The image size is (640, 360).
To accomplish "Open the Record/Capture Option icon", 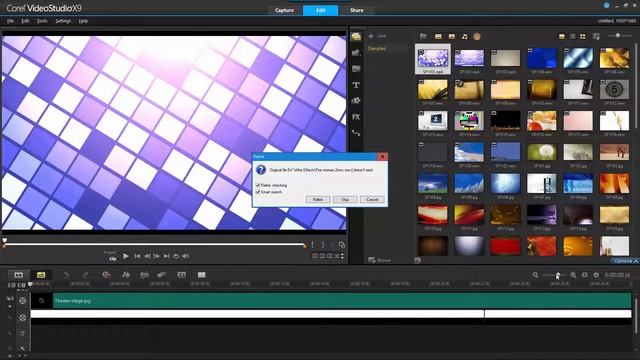I will coord(106,275).
